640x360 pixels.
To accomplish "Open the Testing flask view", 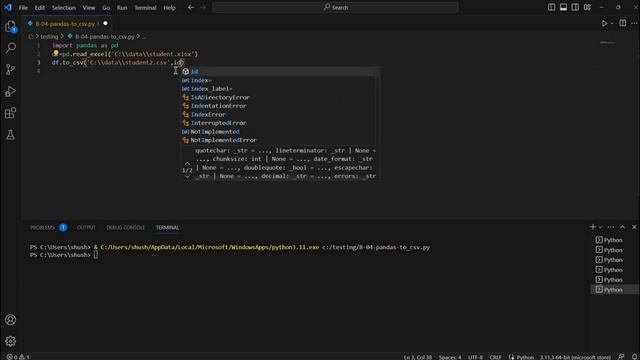I will click(11, 135).
